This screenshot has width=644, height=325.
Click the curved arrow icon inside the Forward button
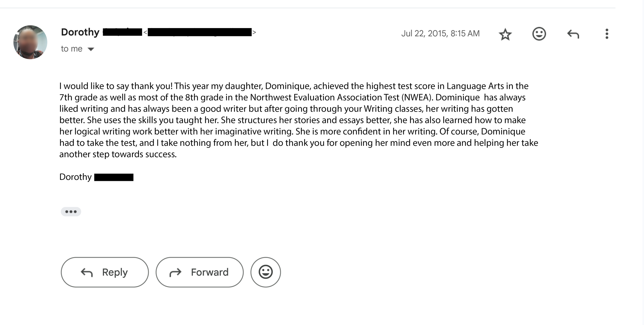(175, 272)
